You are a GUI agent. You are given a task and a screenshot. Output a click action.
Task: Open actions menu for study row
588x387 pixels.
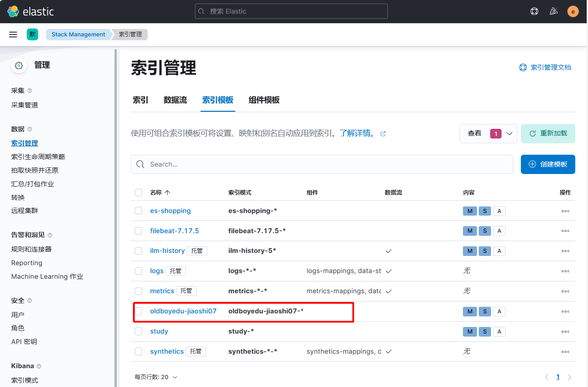click(565, 331)
